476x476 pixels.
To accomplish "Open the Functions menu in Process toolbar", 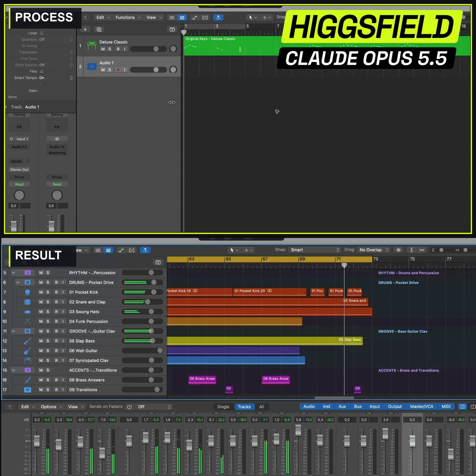I will (x=128, y=17).
